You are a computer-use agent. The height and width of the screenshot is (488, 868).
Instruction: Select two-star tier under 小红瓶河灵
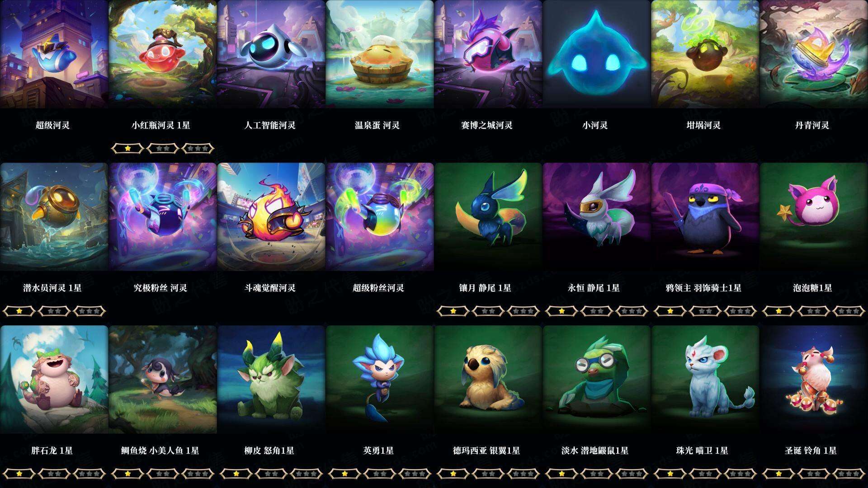coord(163,148)
